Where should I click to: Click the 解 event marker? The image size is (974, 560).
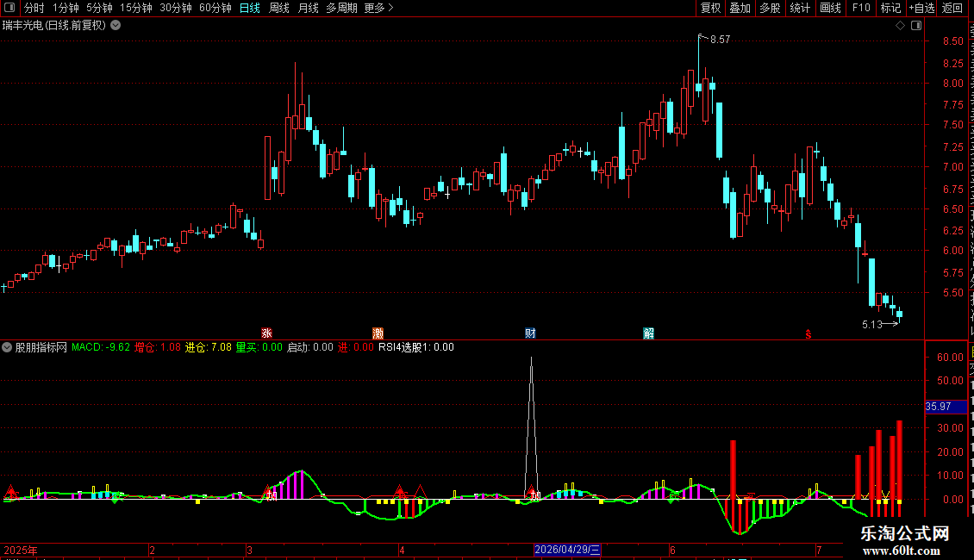click(648, 333)
